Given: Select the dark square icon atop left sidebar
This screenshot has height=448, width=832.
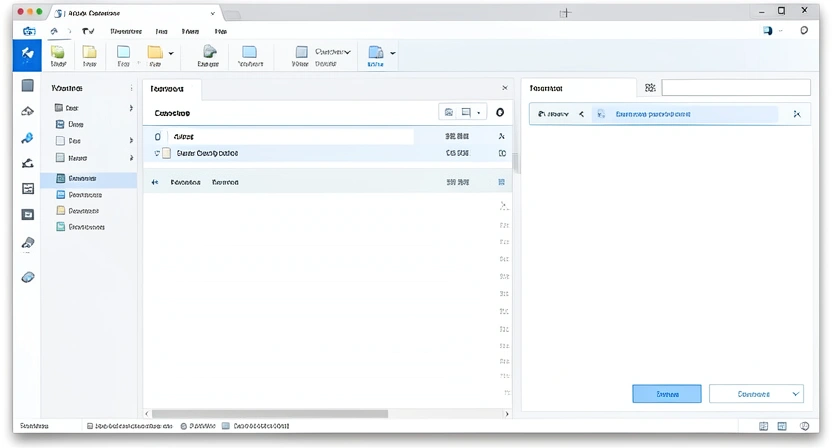Looking at the screenshot, I should click(28, 85).
